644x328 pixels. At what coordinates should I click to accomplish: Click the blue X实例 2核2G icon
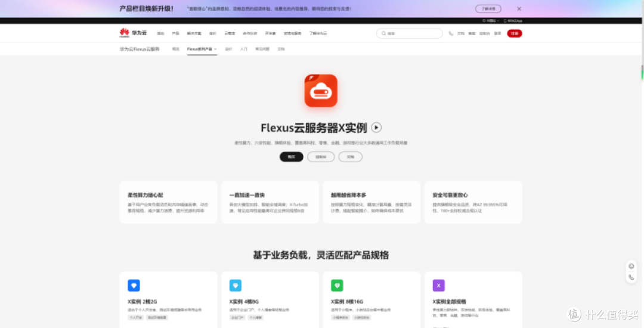coord(134,285)
